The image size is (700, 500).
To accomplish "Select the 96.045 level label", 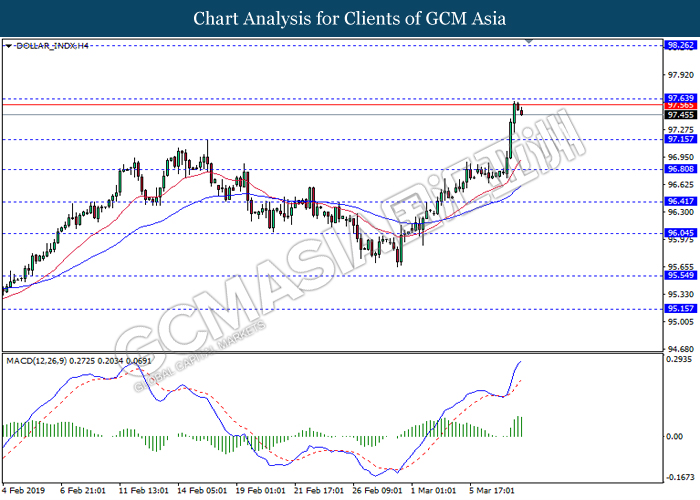I will click(681, 233).
